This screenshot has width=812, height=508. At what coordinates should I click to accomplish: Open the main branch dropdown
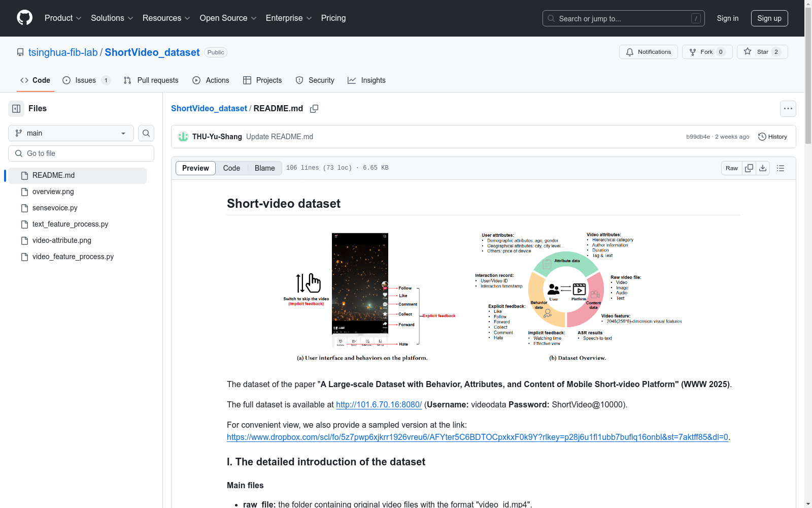tap(71, 133)
